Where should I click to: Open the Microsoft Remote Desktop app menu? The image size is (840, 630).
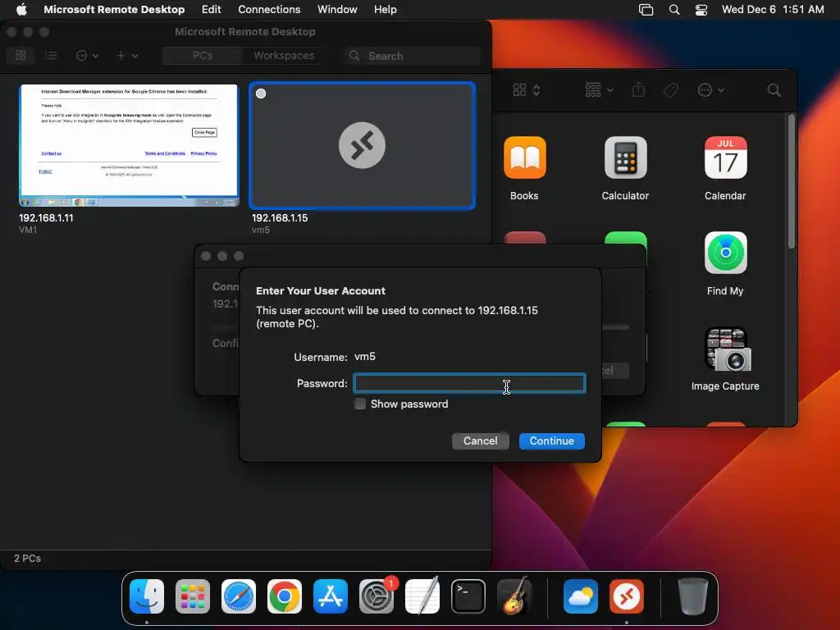(x=114, y=9)
